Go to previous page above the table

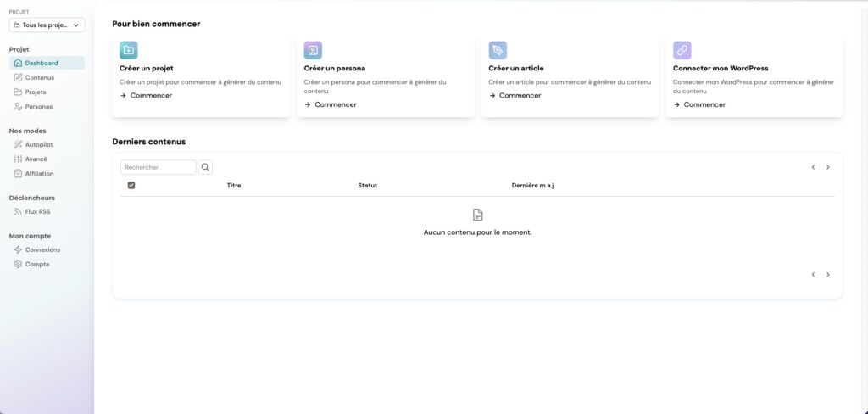coord(813,167)
